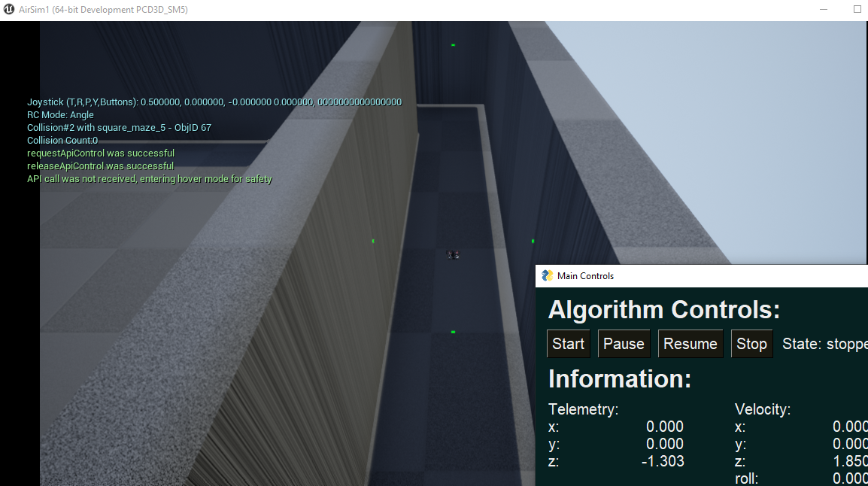The image size is (868, 486).
Task: Click the RC Mode: Angle status line
Action: tap(60, 114)
